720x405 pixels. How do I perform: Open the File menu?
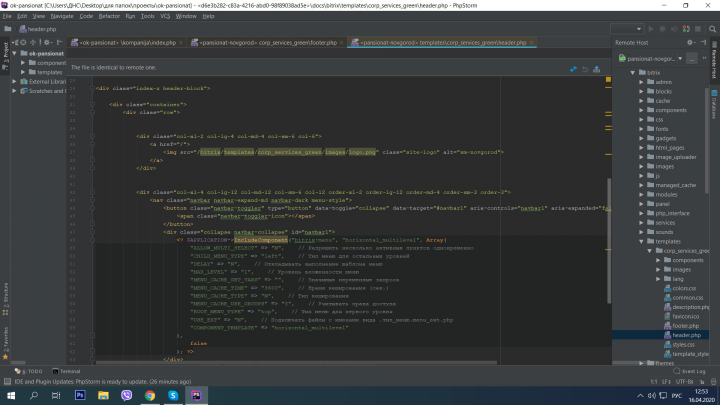pyautogui.click(x=7, y=16)
